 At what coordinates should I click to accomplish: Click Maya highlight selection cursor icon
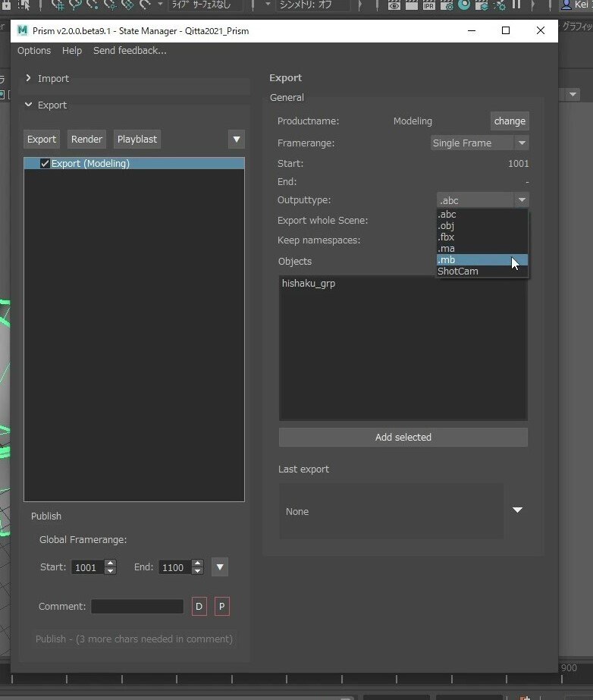coord(24,5)
